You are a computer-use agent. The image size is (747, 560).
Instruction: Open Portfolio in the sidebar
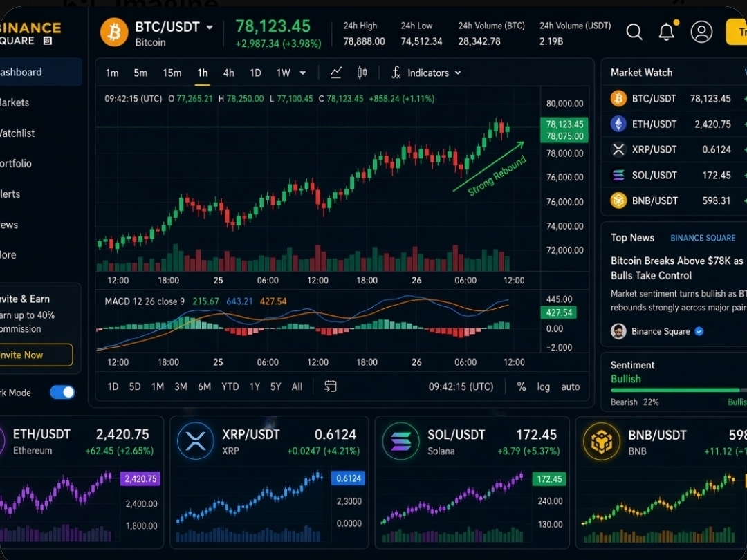coord(16,163)
